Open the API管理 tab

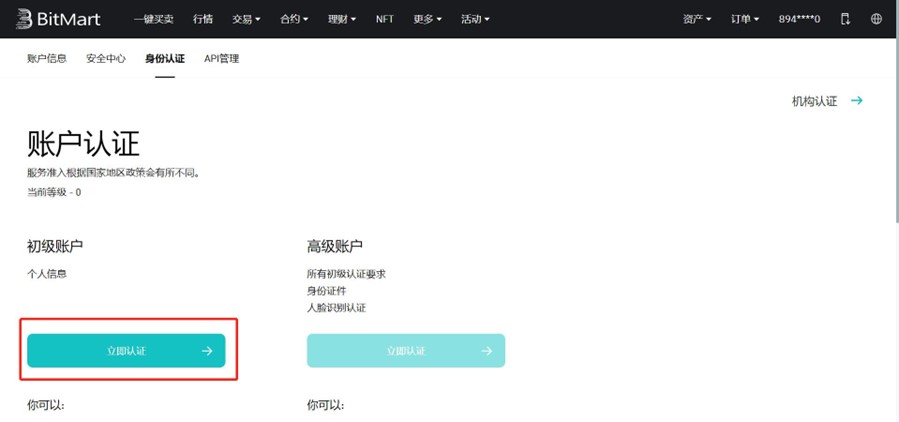221,59
